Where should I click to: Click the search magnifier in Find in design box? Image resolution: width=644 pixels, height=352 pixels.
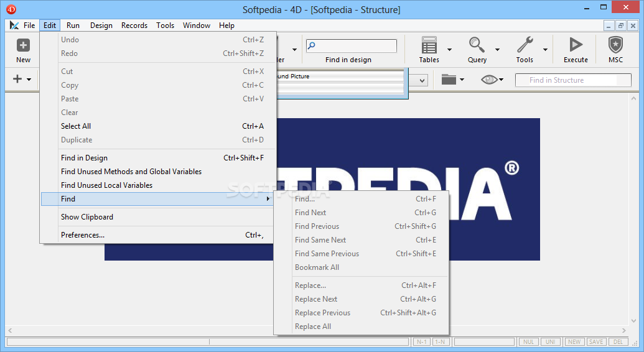point(312,45)
